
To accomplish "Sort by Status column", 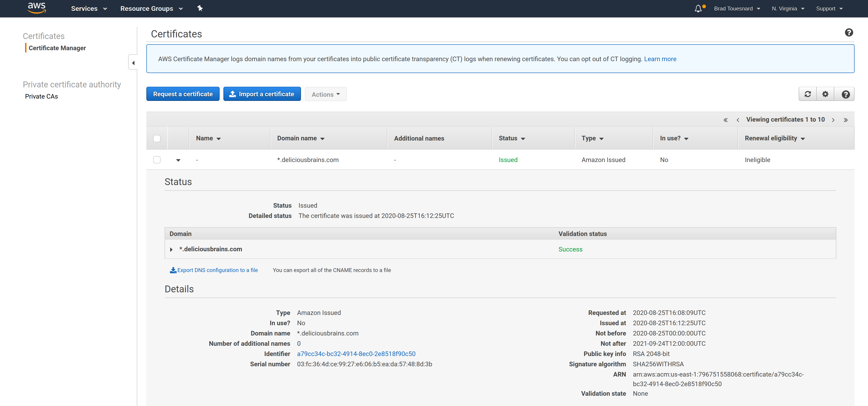I will (512, 138).
